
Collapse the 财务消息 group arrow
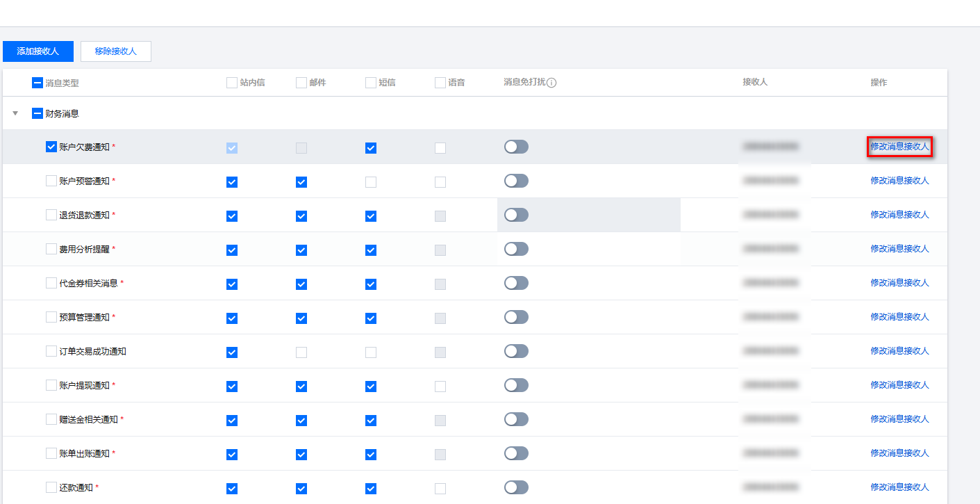point(15,113)
